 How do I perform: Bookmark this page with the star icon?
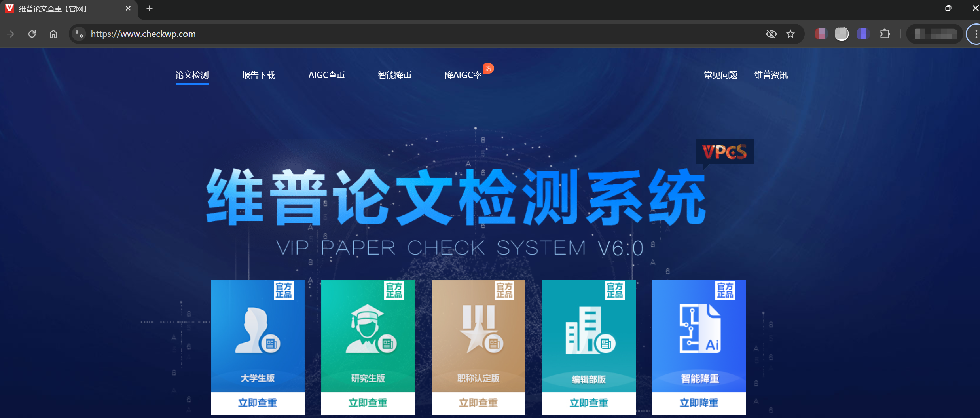pyautogui.click(x=790, y=34)
